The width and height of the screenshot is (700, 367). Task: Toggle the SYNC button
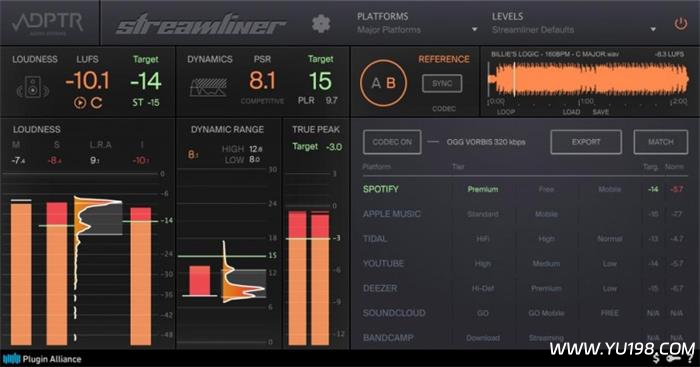(x=442, y=83)
